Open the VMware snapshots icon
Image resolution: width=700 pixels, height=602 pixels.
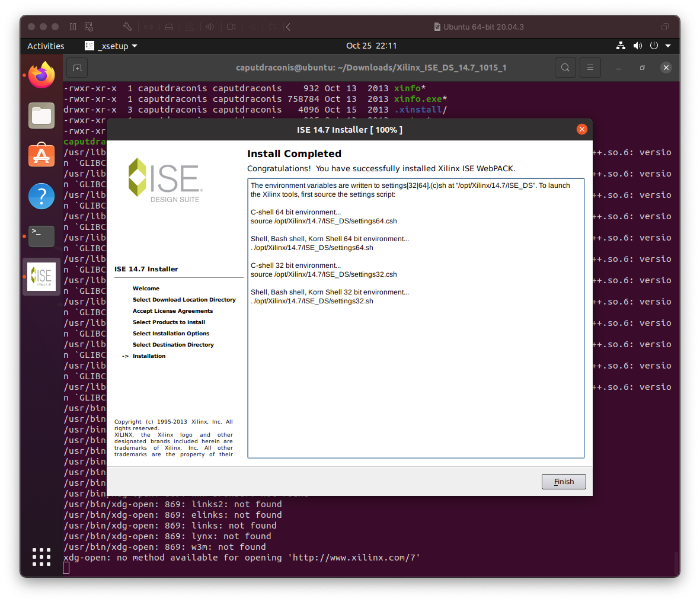[89, 27]
